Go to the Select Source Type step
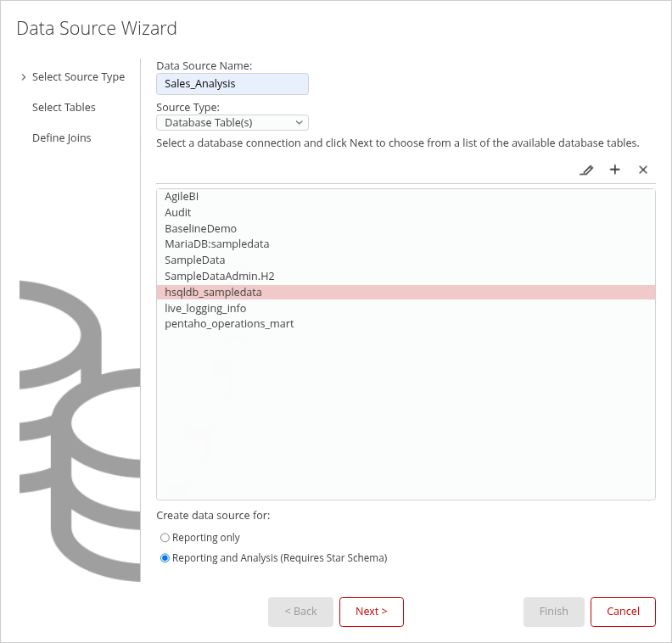Viewport: 672px width, 643px height. click(78, 77)
